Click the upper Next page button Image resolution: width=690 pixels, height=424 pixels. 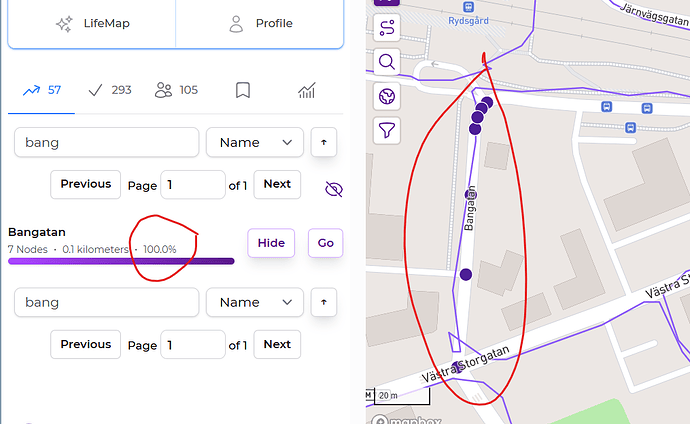click(x=277, y=184)
